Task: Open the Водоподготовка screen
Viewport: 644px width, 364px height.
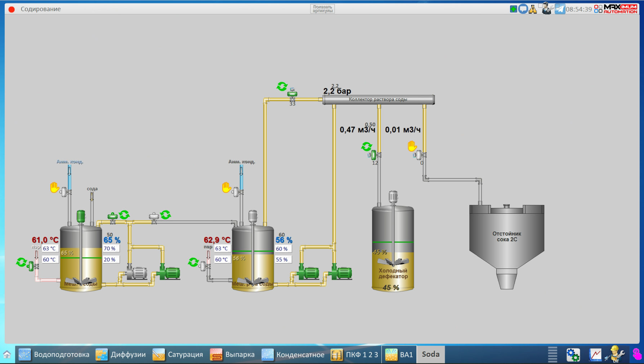Action: [x=54, y=355]
